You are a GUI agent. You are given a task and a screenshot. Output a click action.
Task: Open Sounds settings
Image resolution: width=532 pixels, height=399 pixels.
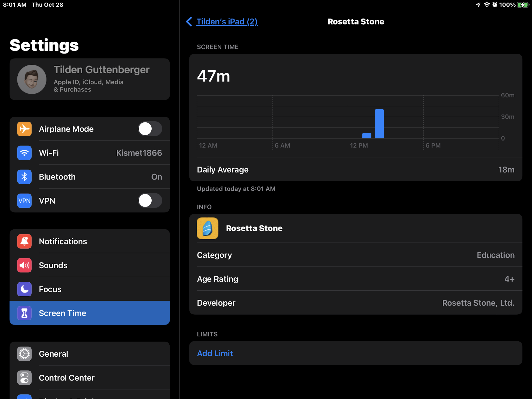[x=90, y=265]
